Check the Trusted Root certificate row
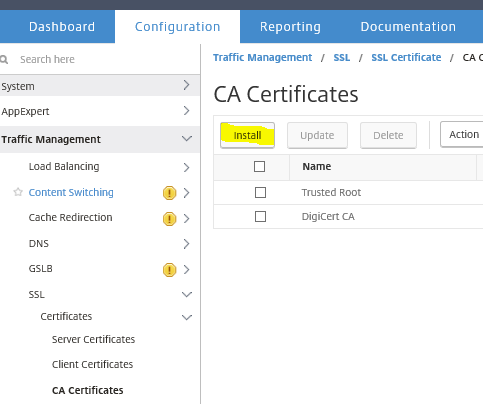The height and width of the screenshot is (404, 483). pos(260,192)
